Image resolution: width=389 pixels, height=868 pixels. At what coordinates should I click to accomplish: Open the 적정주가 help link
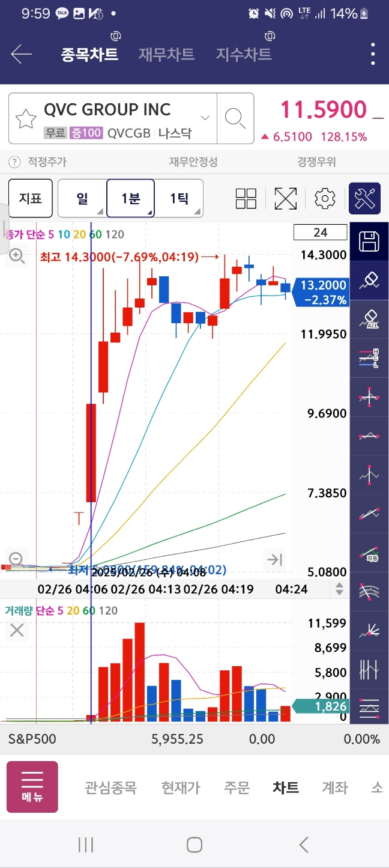click(38, 162)
